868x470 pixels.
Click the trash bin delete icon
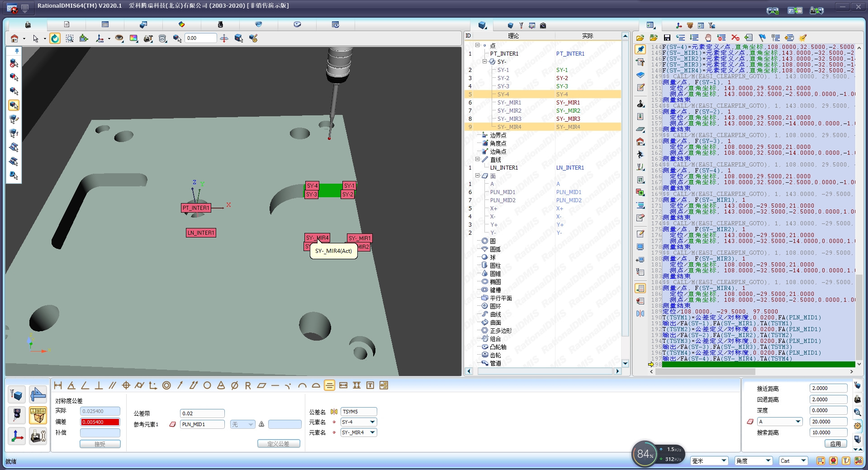(163, 38)
